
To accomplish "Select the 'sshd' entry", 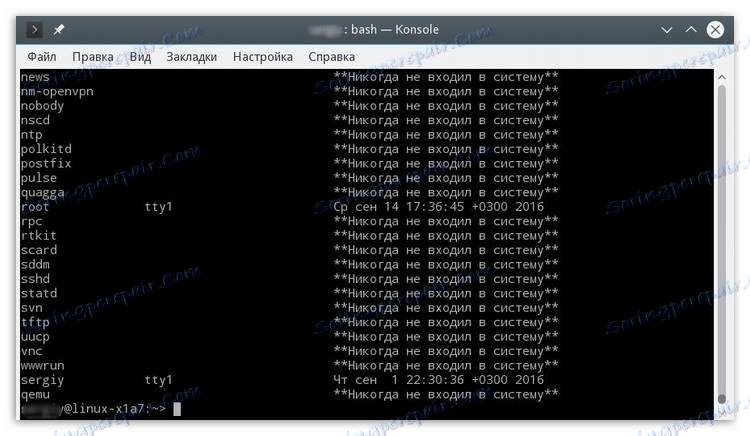I will (35, 279).
